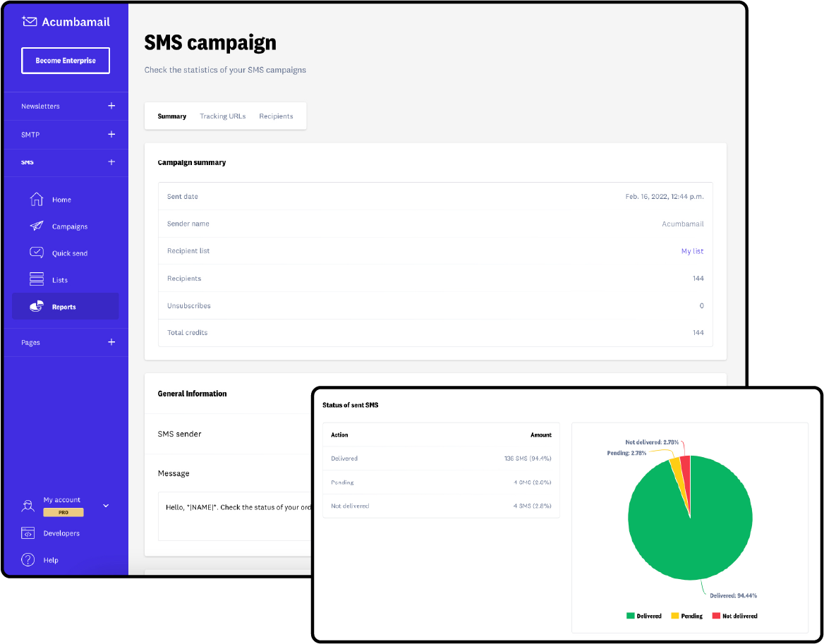This screenshot has width=824, height=644.
Task: Open SMS Home via house icon
Action: coord(37,200)
